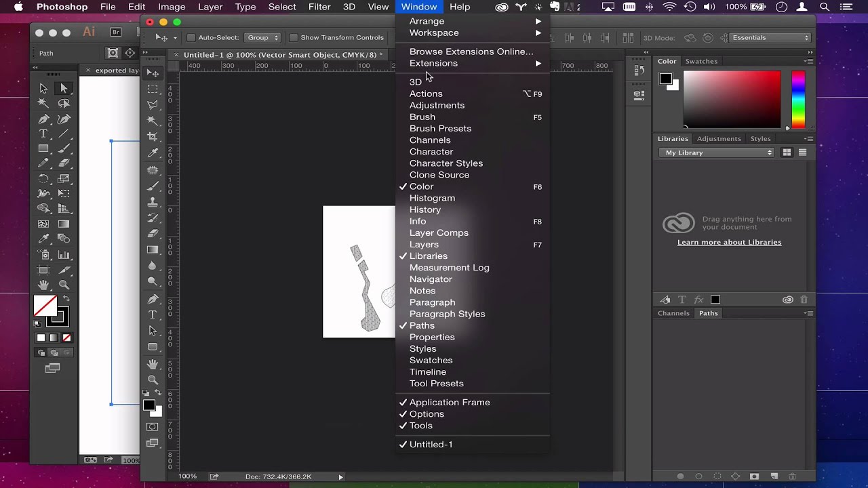Image resolution: width=868 pixels, height=488 pixels.
Task: Enable Show Transform Controls checkbox
Action: (294, 38)
